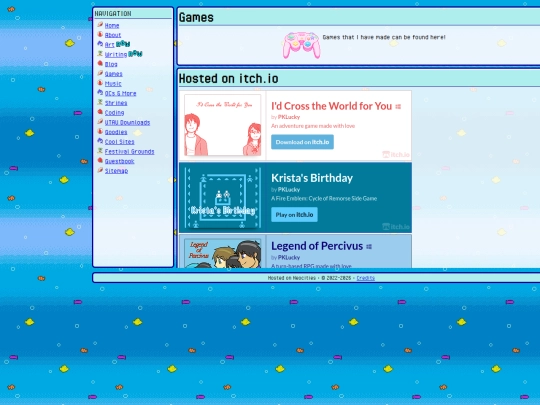Click the icon beside Music link
Viewport: 540px width, 405px height.
coord(100,83)
